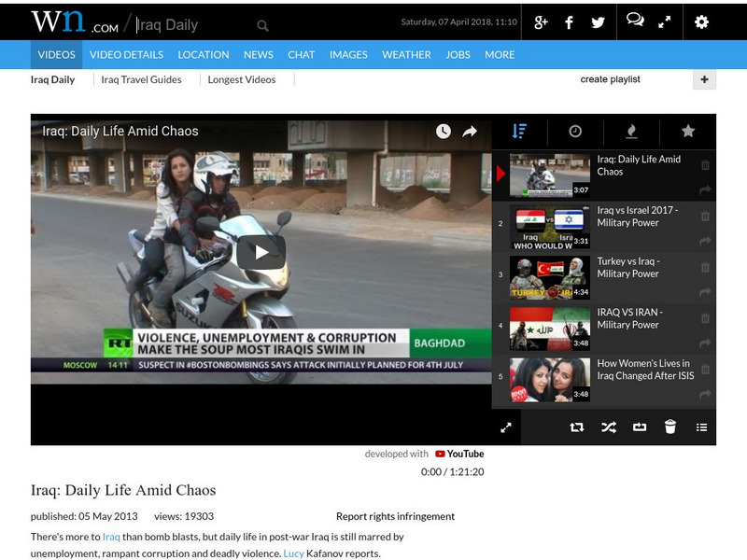Click Watch Later clock icon on video
The height and width of the screenshot is (560, 747).
(x=443, y=131)
